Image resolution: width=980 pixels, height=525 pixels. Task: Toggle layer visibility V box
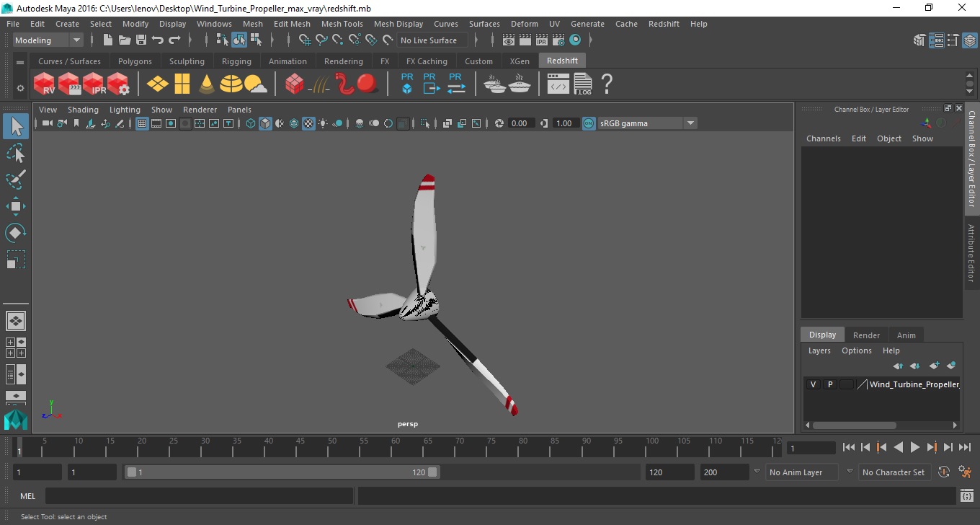click(813, 384)
